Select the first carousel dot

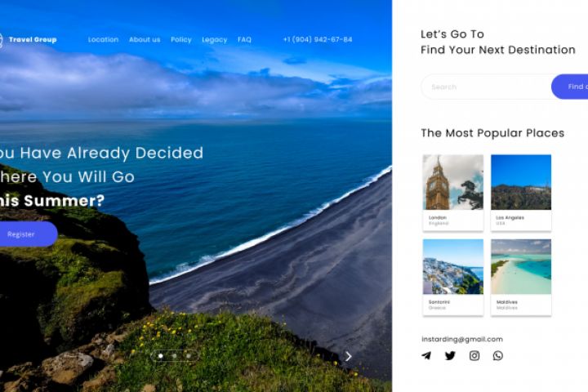(161, 355)
